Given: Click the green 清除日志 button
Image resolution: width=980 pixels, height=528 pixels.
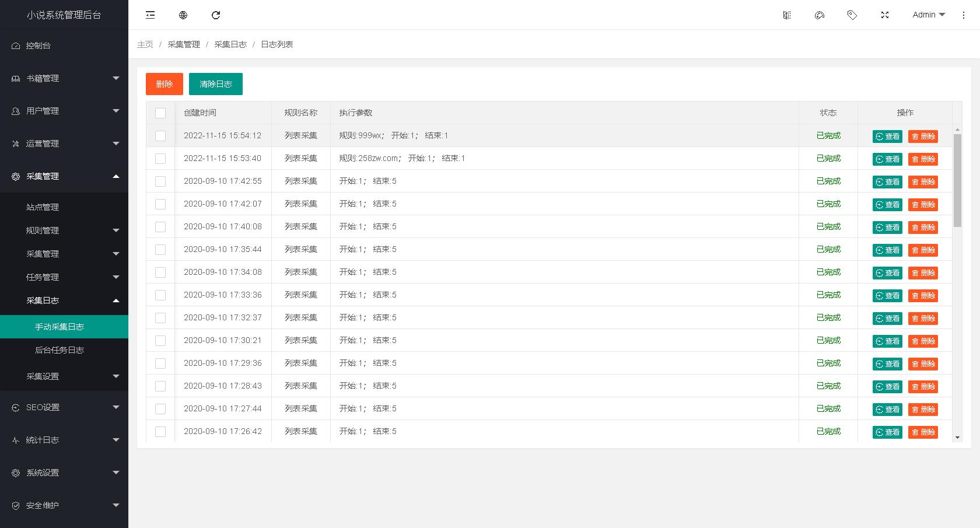Looking at the screenshot, I should click(x=216, y=84).
